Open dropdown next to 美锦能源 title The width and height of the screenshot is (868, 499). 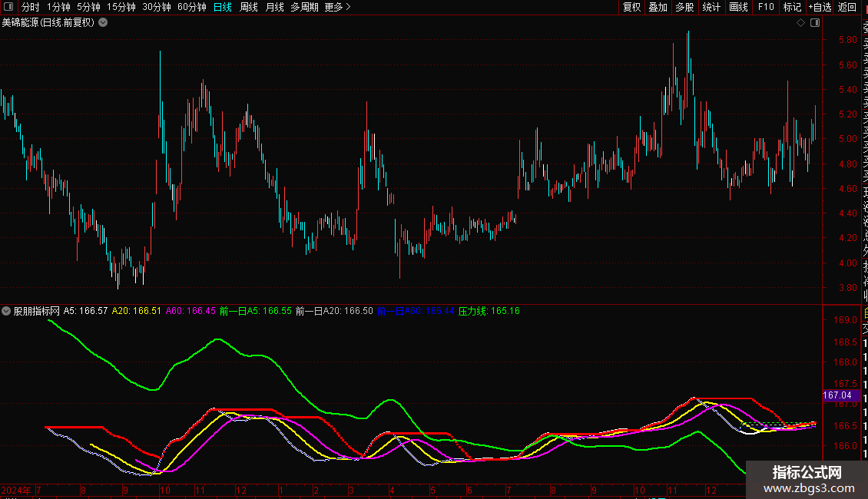103,23
